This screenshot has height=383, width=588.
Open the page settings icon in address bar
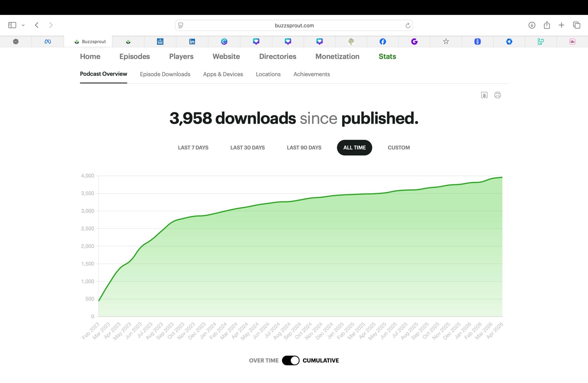click(181, 26)
